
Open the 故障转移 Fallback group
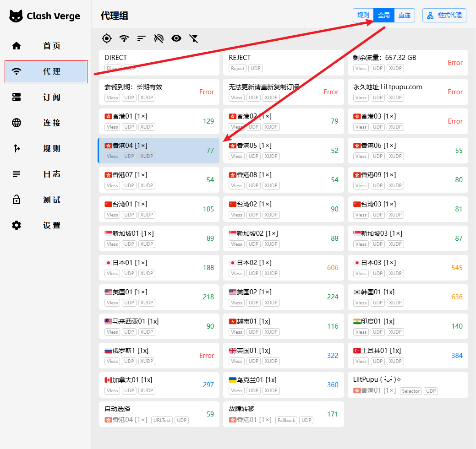[283, 414]
